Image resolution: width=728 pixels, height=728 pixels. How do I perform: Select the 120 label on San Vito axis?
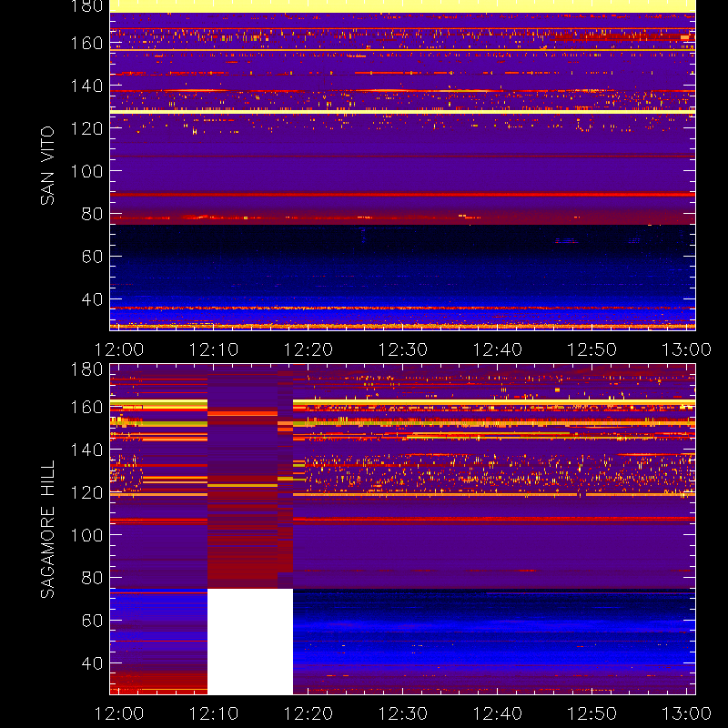(86, 128)
